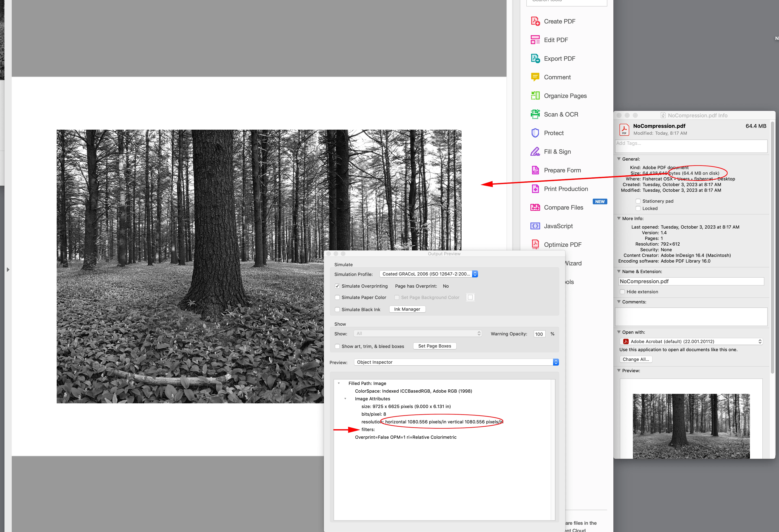This screenshot has height=532, width=779.
Task: Select Compare Files in tools list
Action: pyautogui.click(x=563, y=208)
